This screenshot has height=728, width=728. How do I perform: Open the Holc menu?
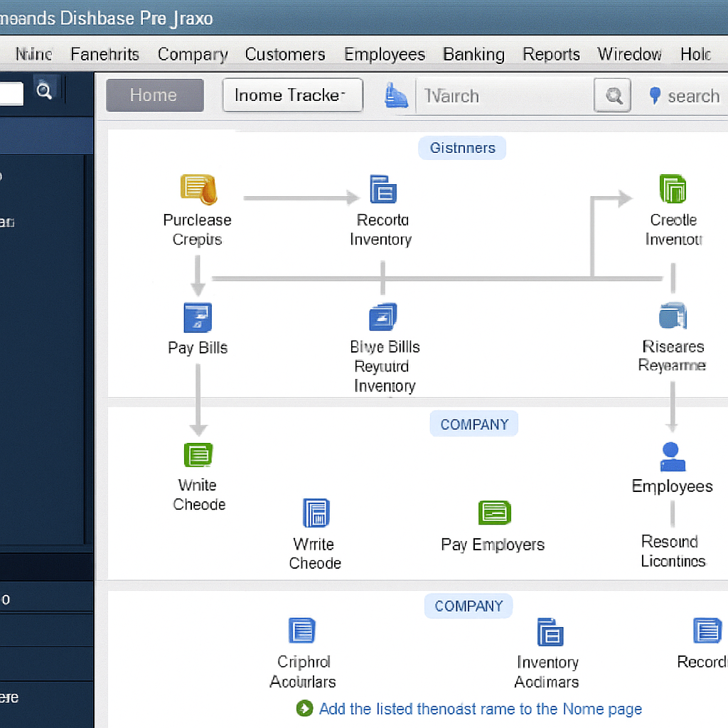[695, 54]
